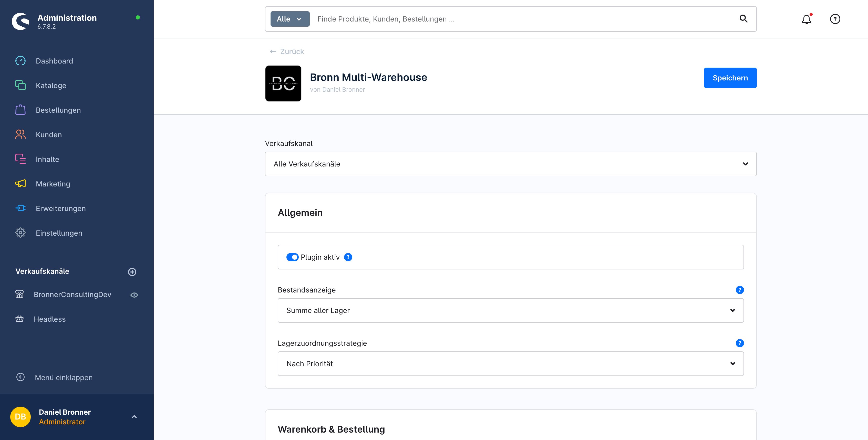
Task: Disable the Plugin aktiv switch
Action: pos(293,257)
